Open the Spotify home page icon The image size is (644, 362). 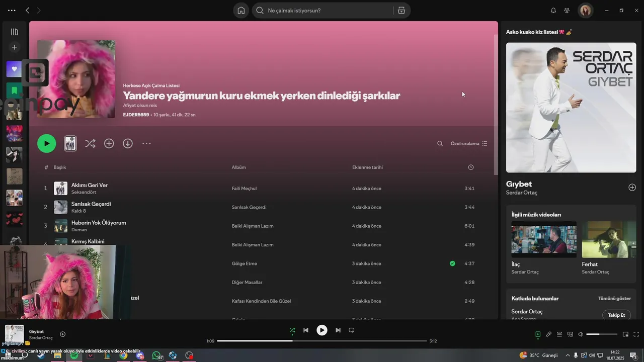click(241, 10)
